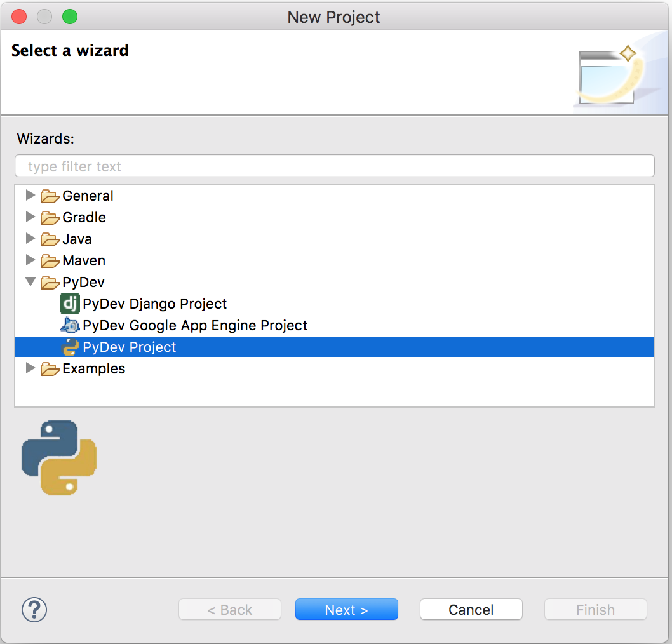Close the New Project dialog
Screen dimensions: 672x644
[x=19, y=17]
